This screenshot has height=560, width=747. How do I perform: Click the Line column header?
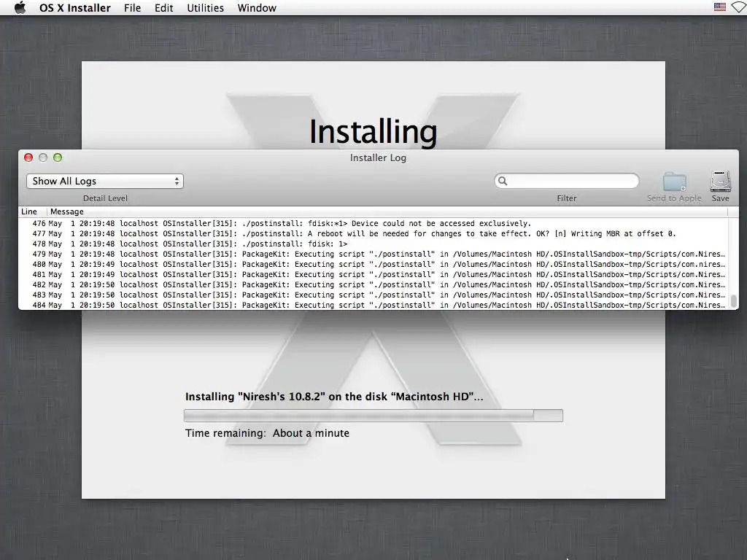pyautogui.click(x=29, y=211)
